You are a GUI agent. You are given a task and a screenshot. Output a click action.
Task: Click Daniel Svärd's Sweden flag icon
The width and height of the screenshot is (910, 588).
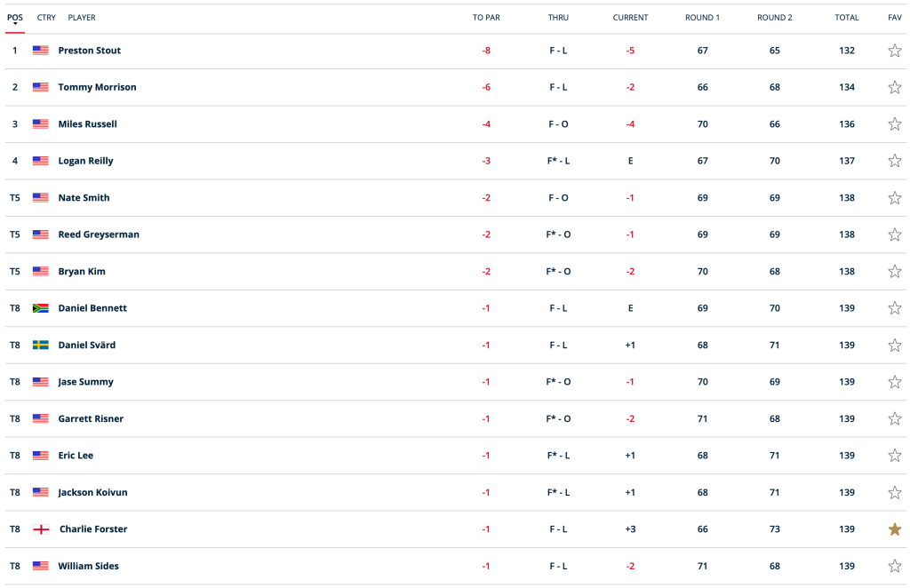[x=40, y=345]
